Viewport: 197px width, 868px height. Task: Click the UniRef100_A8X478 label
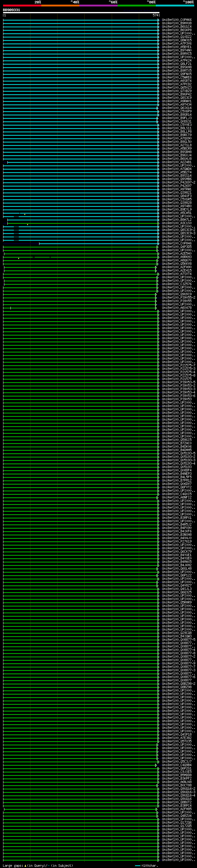[x=177, y=308]
